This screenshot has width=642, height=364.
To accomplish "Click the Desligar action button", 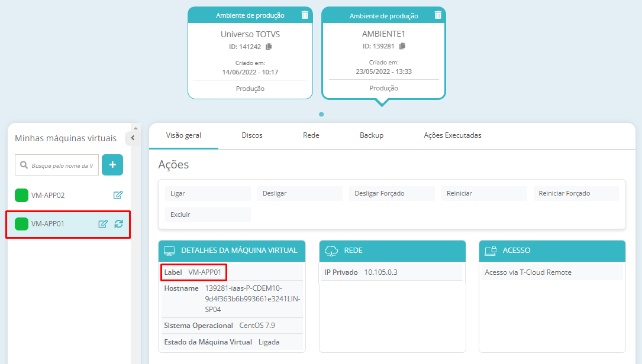I will coord(300,193).
